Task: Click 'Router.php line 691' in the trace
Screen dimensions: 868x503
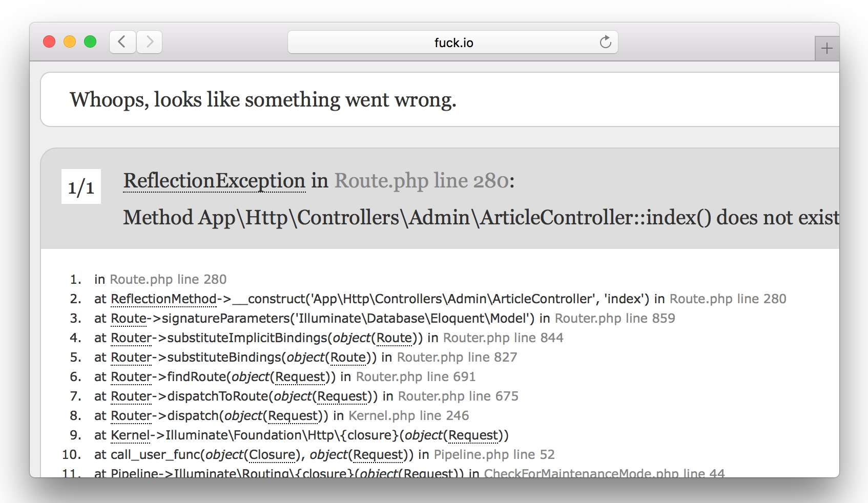Action: point(416,376)
